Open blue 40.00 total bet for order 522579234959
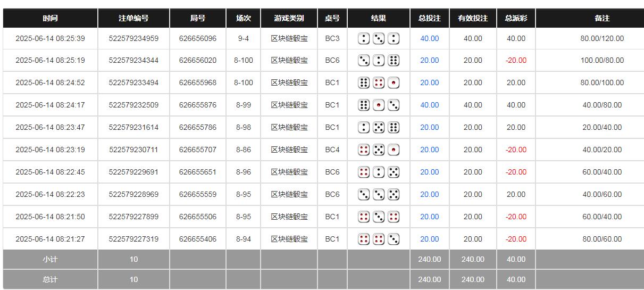Viewport: 644px width, 290px height. coord(429,38)
